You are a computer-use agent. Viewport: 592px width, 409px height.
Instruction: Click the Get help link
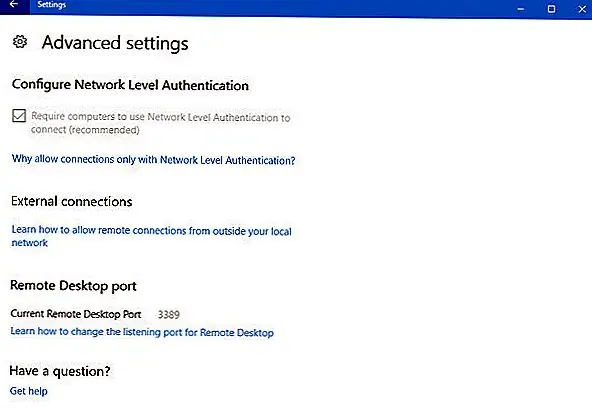click(29, 391)
